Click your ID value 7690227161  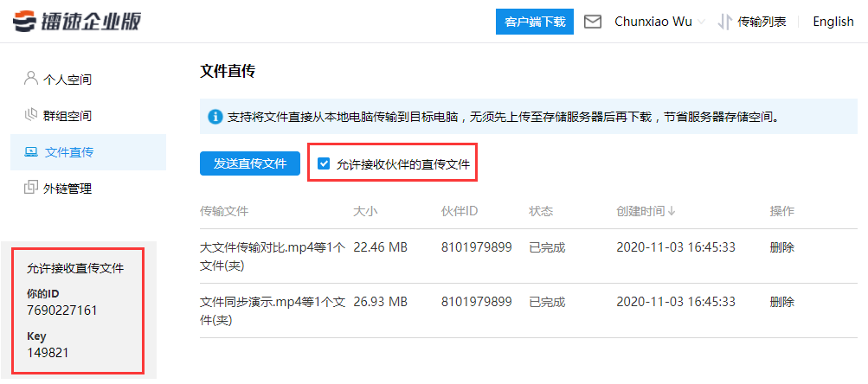pyautogui.click(x=62, y=310)
